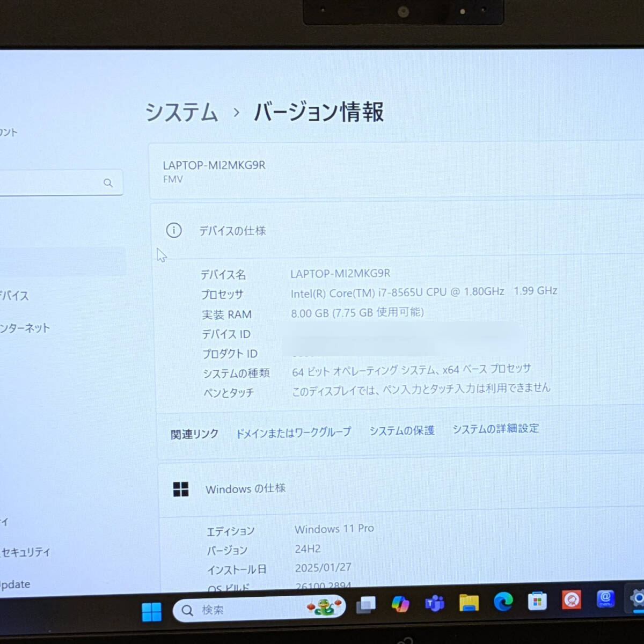Screen dimensions: 644x644
Task: Open Microsoft Store from the taskbar
Action: (537, 601)
